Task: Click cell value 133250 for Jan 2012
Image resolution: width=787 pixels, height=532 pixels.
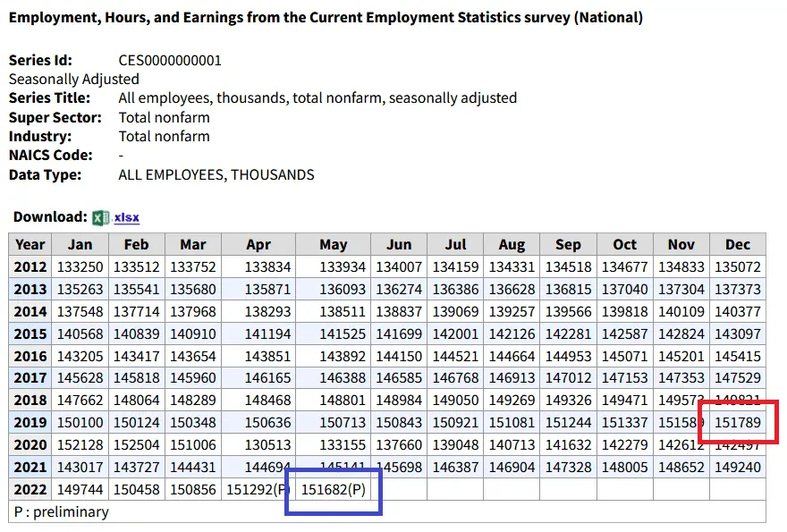Action: click(x=80, y=267)
